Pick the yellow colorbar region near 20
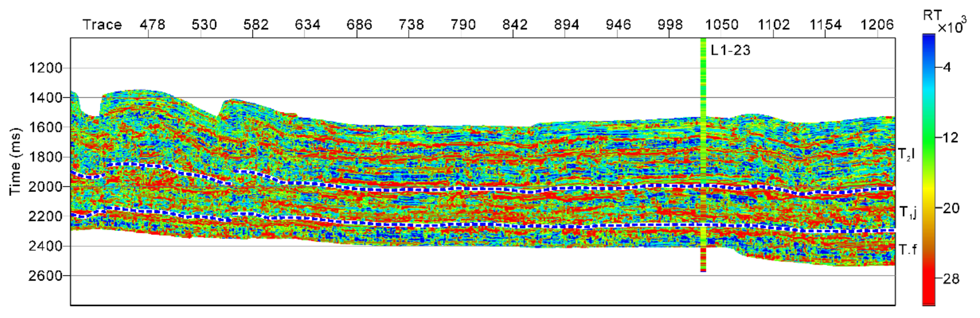 point(929,208)
